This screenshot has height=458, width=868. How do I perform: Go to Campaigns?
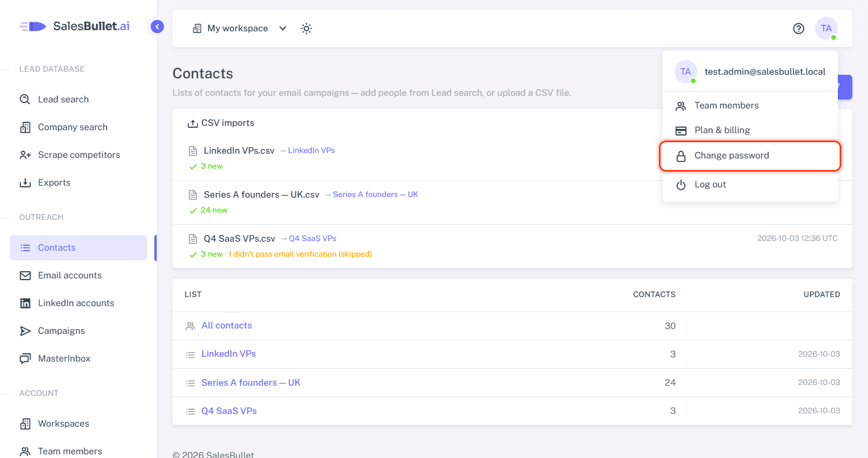tap(78, 331)
